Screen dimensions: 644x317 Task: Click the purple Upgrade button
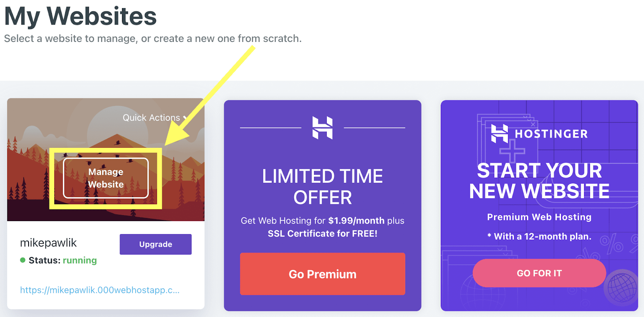155,244
